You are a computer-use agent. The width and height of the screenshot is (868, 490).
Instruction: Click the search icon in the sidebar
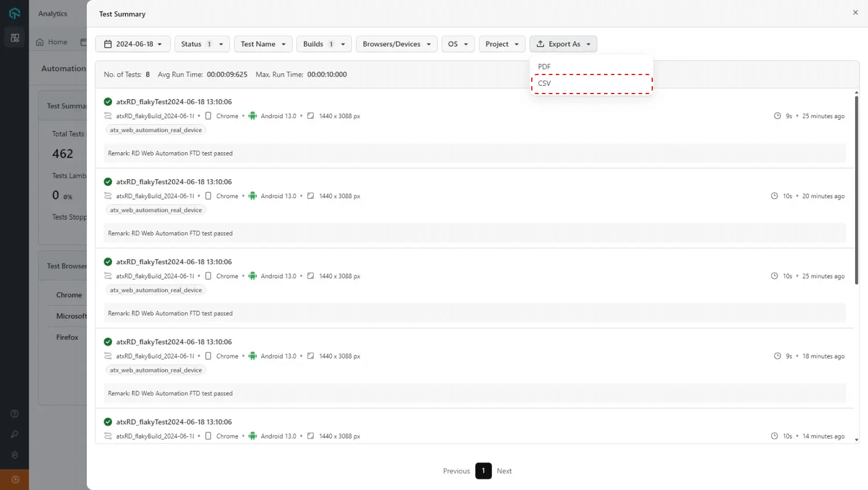[15, 434]
